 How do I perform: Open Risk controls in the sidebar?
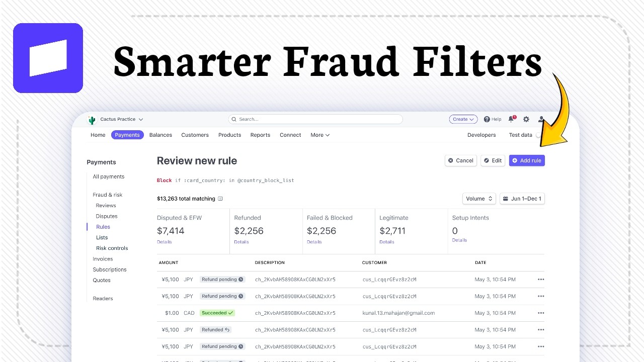[112, 248]
